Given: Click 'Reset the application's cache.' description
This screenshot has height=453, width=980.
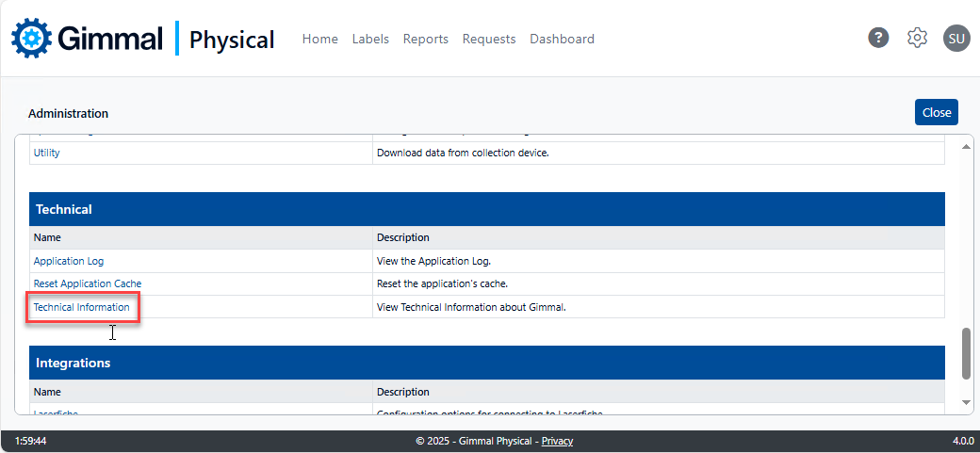Looking at the screenshot, I should [443, 283].
